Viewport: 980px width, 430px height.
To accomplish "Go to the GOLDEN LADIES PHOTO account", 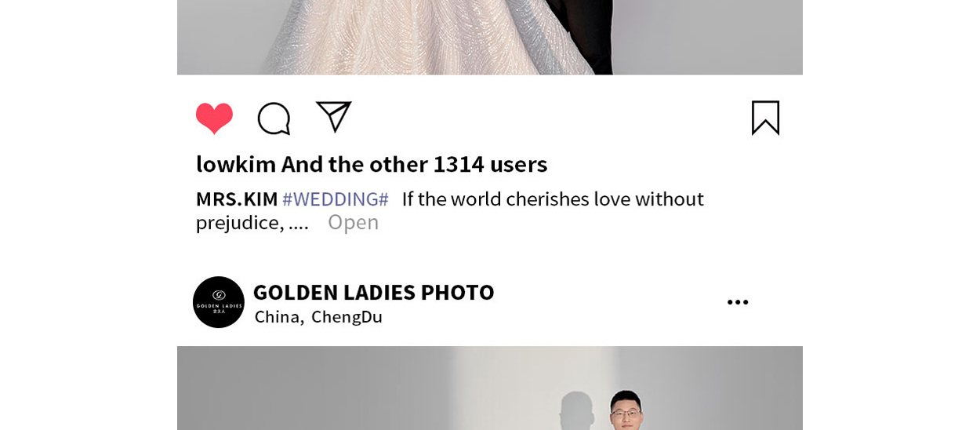I will [373, 292].
